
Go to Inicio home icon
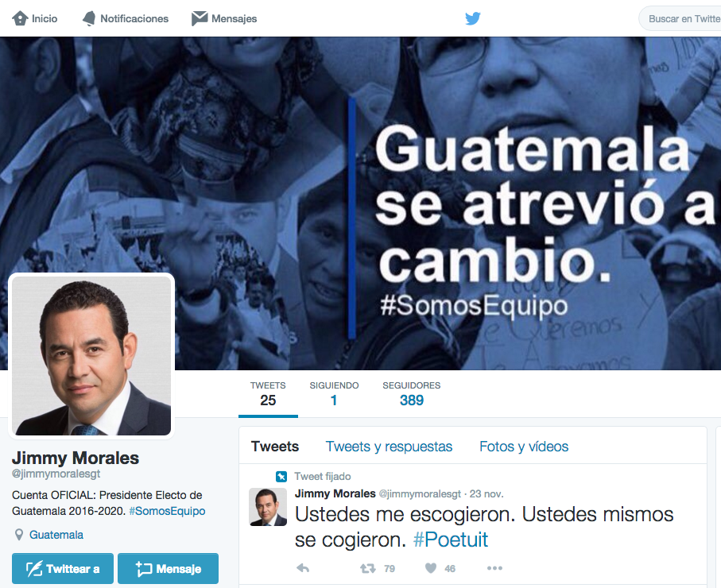[20, 18]
